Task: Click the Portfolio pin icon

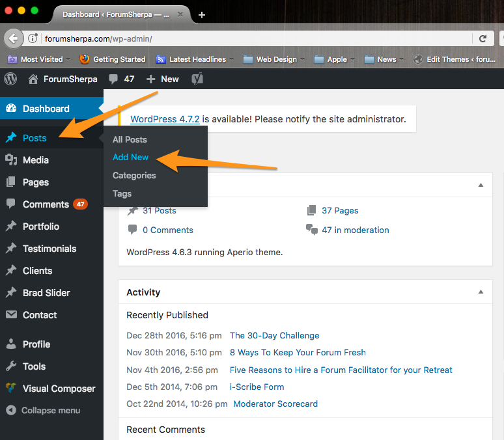Action: (x=11, y=226)
